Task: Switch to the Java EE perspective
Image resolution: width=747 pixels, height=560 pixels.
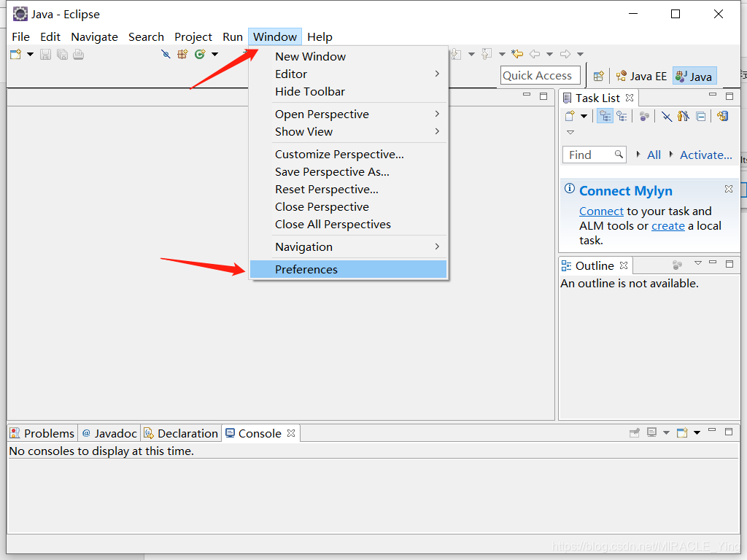Action: point(641,76)
